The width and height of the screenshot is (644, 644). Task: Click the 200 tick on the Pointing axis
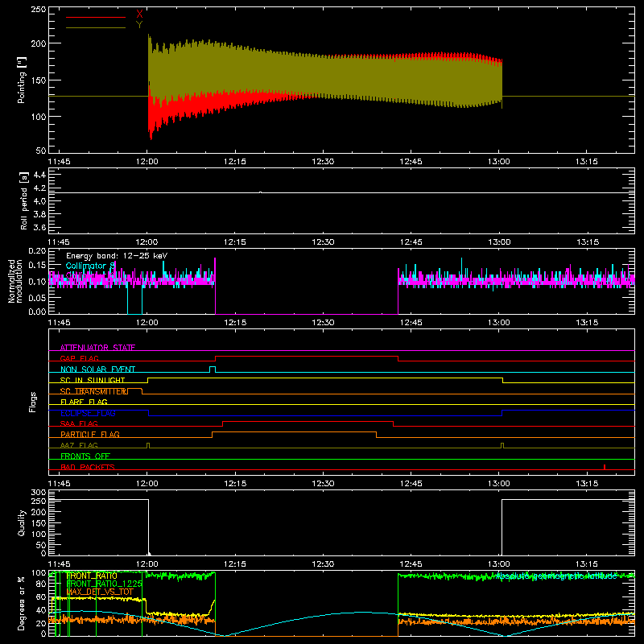[x=39, y=43]
